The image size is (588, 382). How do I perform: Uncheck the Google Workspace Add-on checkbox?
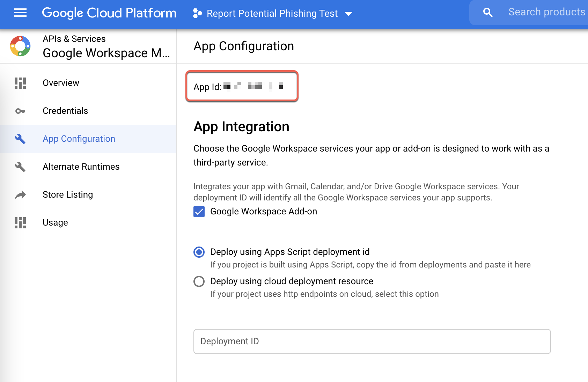tap(199, 212)
